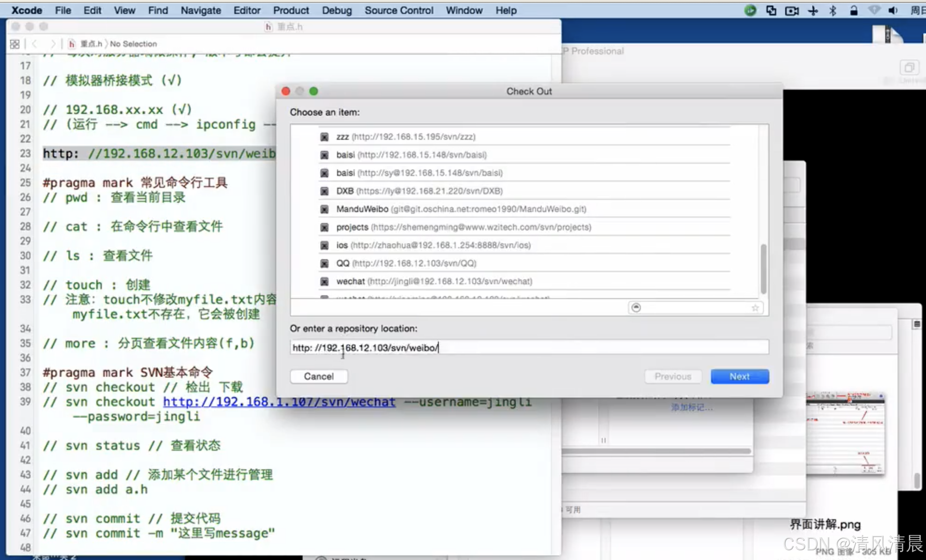Viewport: 926px width, 560px height.
Task: Select the projects repository icon
Action: point(325,227)
